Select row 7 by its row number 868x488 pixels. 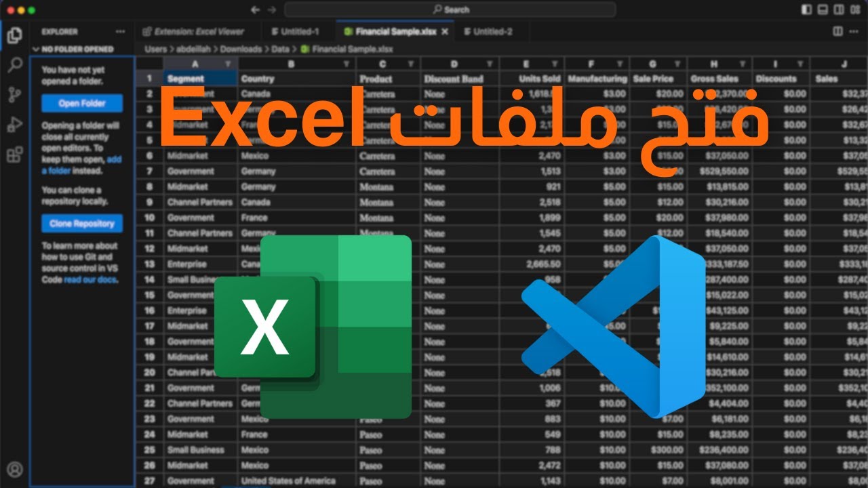point(149,171)
